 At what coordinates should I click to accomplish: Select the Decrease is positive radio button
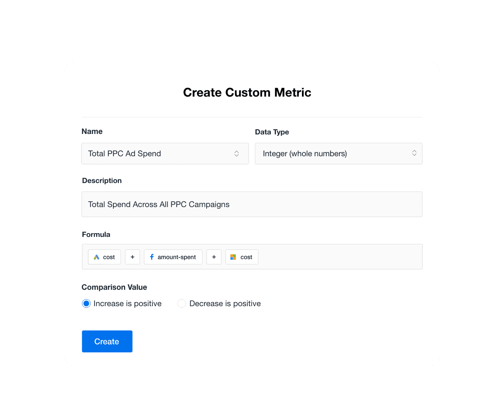coord(181,304)
